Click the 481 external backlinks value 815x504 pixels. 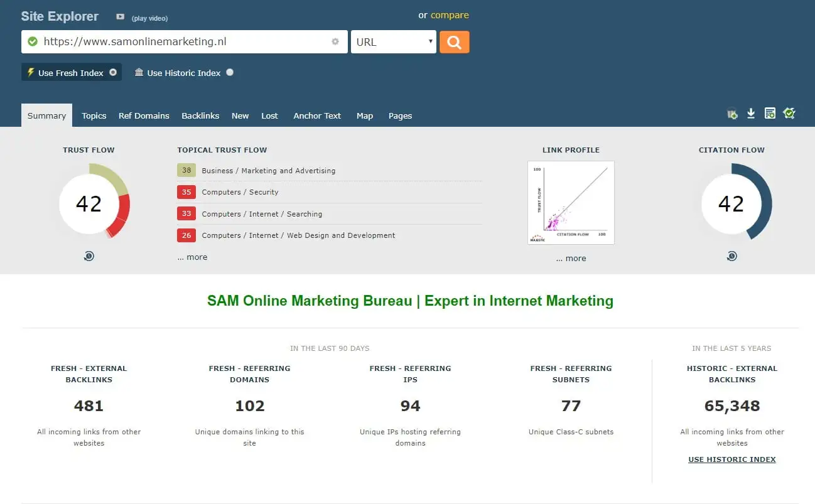(89, 406)
